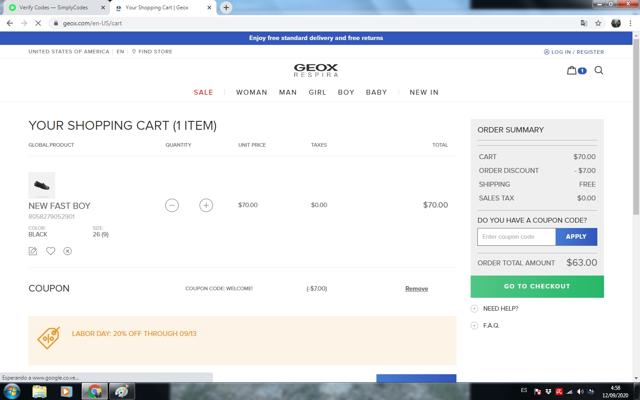640x400 pixels.
Task: Go back in the browser
Action: [x=10, y=23]
